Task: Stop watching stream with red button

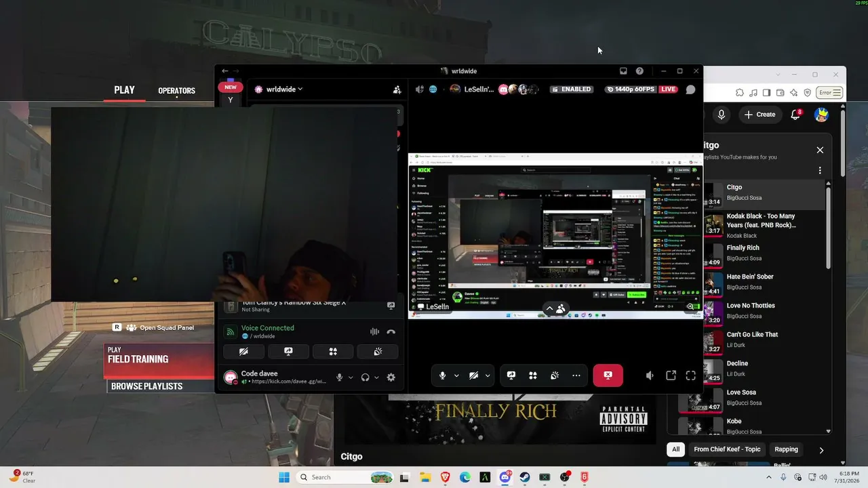Action: coord(608,375)
